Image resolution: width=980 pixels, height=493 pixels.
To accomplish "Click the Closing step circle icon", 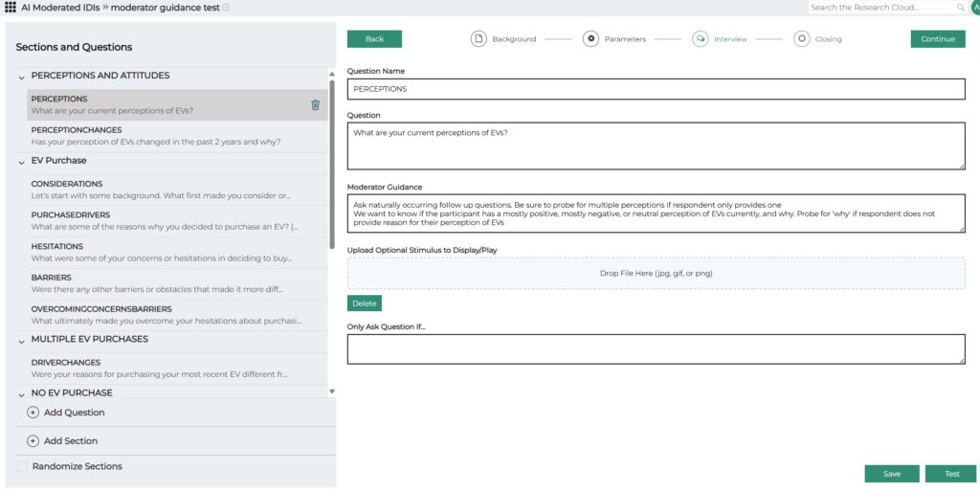I will 802,38.
